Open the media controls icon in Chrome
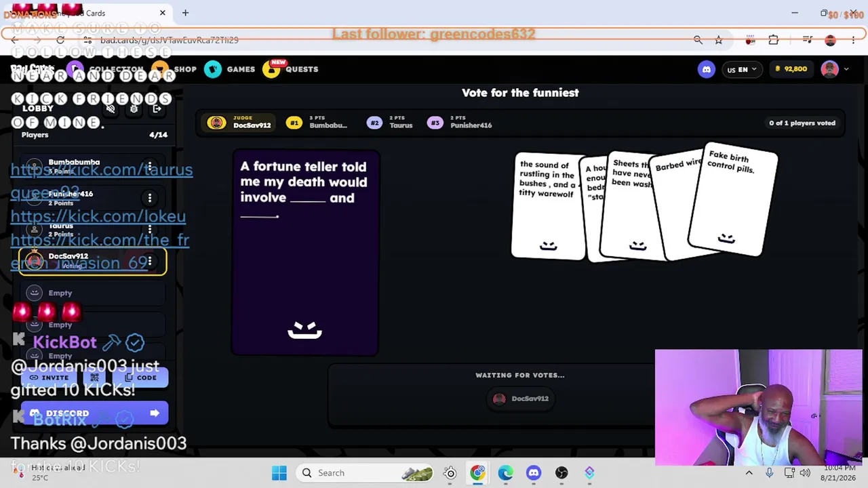The height and width of the screenshot is (488, 868). (807, 40)
